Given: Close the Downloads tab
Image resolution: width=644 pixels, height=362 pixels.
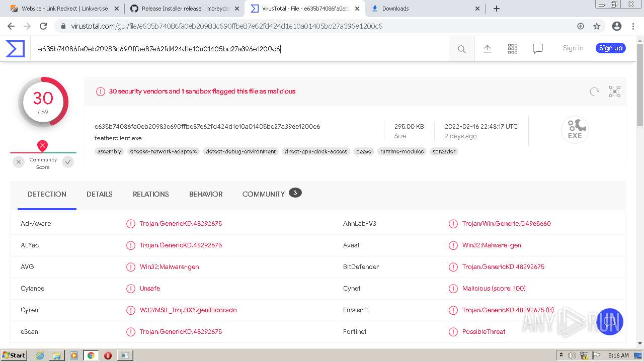Looking at the screenshot, I should [x=477, y=9].
